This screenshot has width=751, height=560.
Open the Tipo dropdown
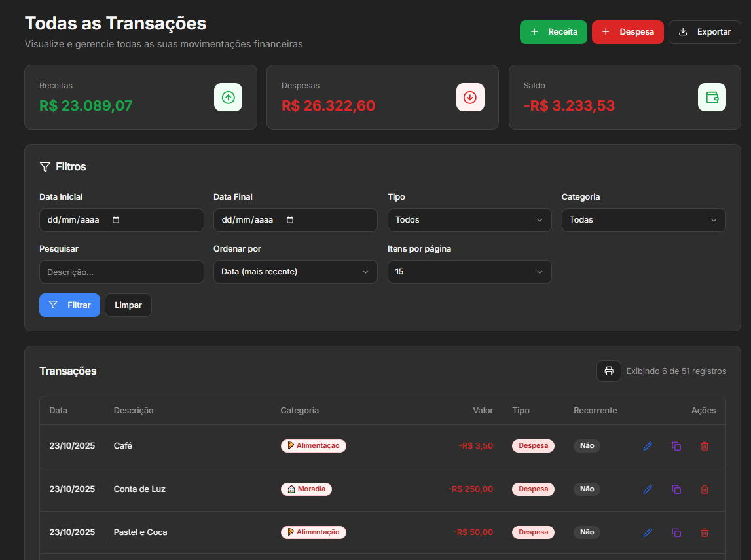[469, 220]
